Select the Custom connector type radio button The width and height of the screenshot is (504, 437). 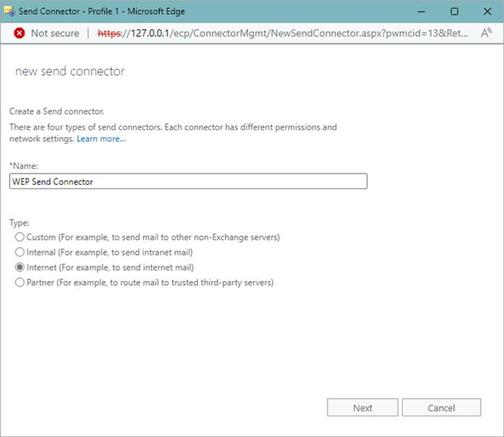(20, 237)
